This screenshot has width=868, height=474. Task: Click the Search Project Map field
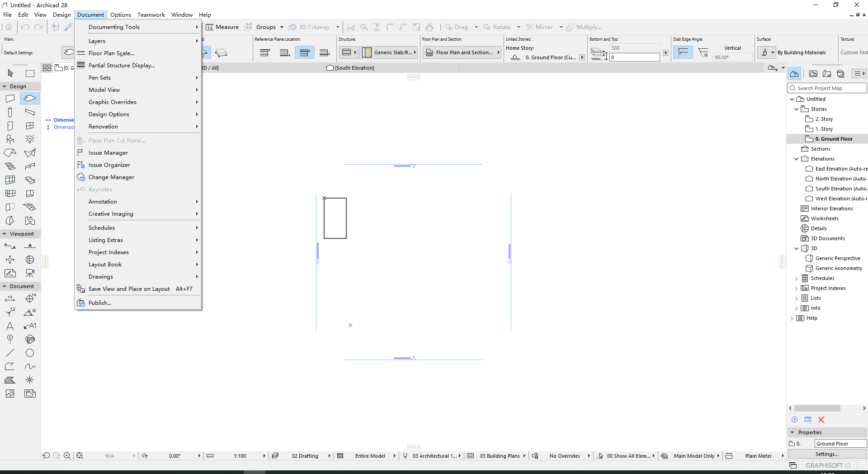(x=827, y=88)
